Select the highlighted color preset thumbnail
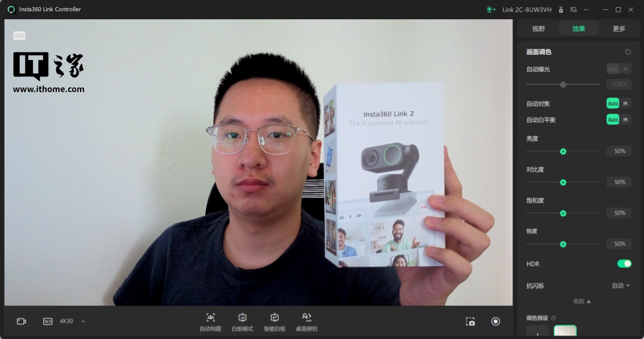The image size is (644, 339). [x=565, y=331]
